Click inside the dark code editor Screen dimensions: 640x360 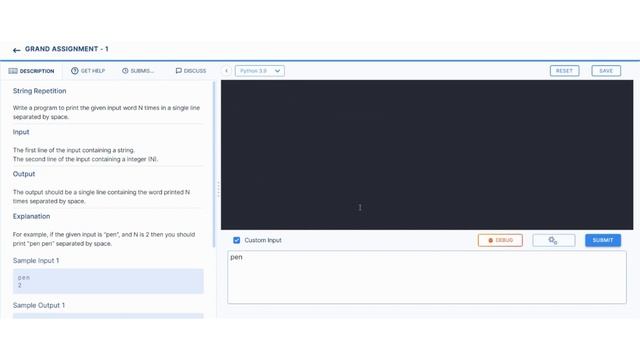pyautogui.click(x=427, y=155)
